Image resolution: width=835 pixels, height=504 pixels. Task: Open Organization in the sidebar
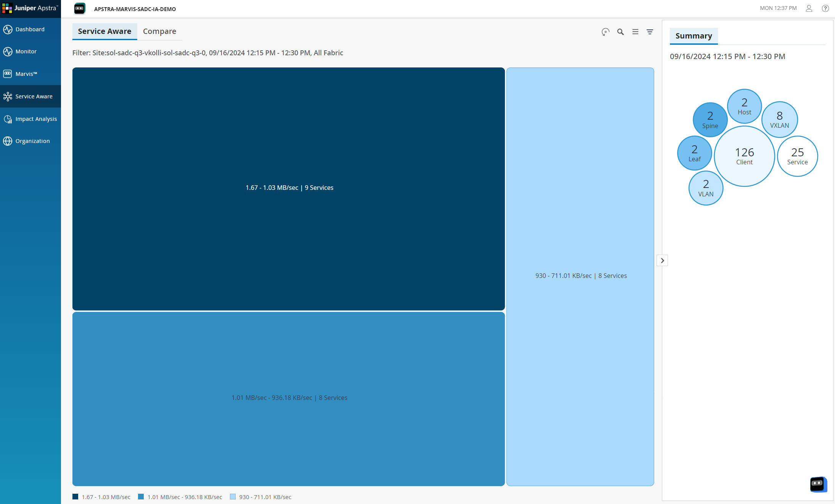pyautogui.click(x=32, y=141)
